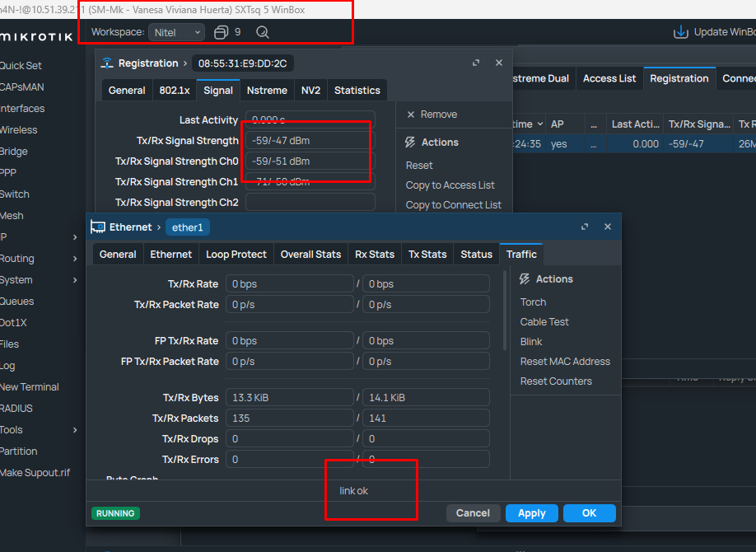This screenshot has height=552, width=756.
Task: Click the Ethernet window interface icon
Action: point(98,227)
